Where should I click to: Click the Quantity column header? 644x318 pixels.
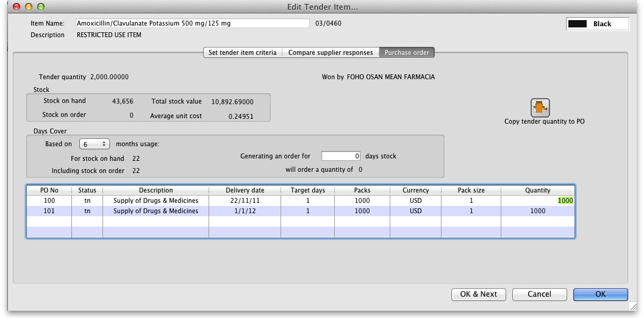tap(537, 190)
